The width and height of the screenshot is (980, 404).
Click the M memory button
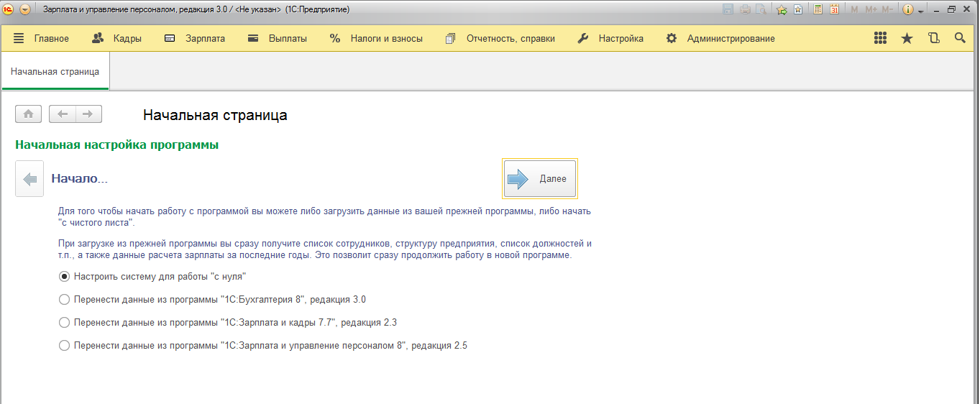855,10
